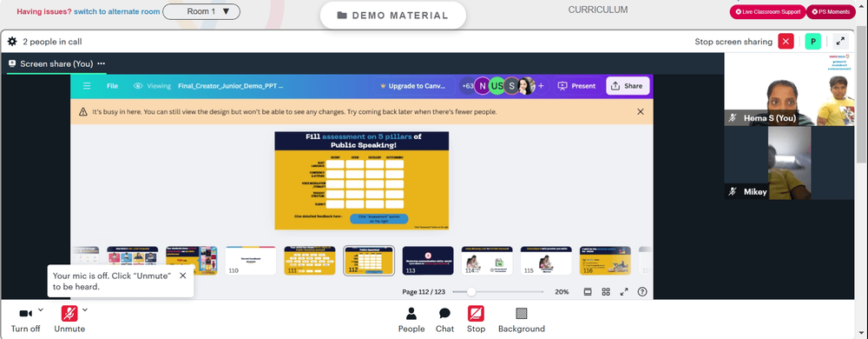Click switch to alternate room link
The image size is (868, 339).
point(117,11)
